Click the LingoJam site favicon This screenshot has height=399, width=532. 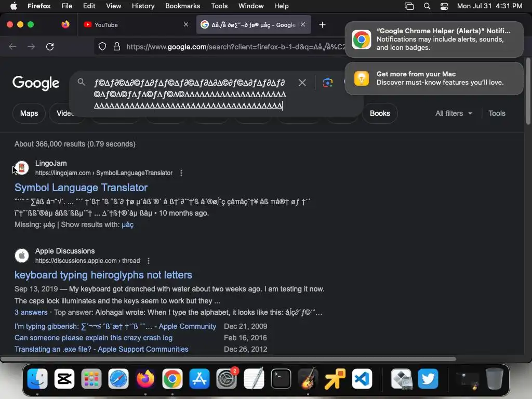(x=22, y=168)
